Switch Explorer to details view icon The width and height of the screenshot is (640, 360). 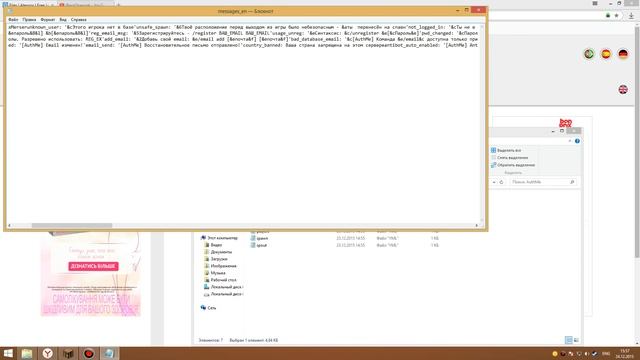(x=569, y=340)
